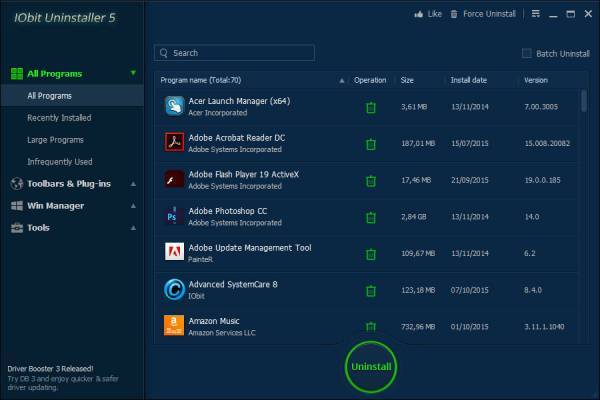The height and width of the screenshot is (400, 600).
Task: Click the Acer Launch Manager app icon
Action: click(174, 106)
